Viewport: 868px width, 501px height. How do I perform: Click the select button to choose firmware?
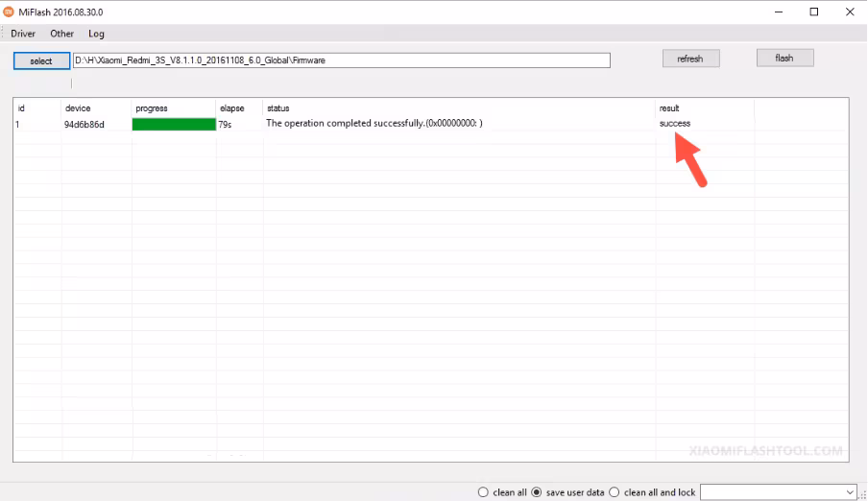click(x=41, y=60)
